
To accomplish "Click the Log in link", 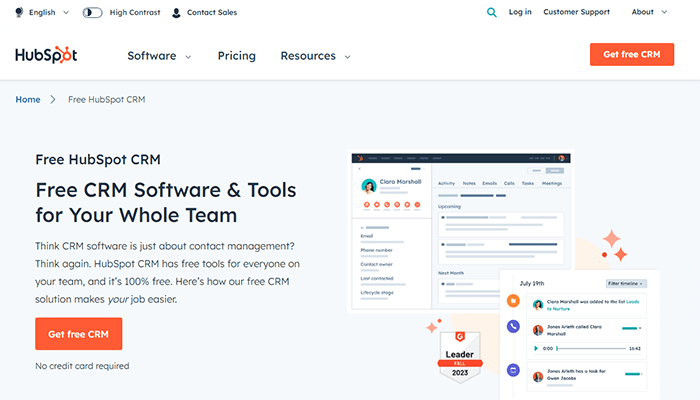I will (520, 12).
